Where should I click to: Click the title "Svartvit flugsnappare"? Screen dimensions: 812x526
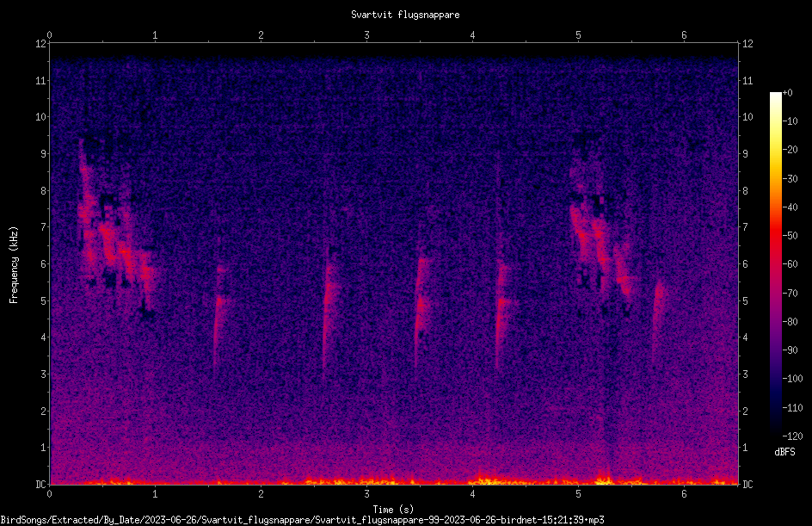[405, 15]
